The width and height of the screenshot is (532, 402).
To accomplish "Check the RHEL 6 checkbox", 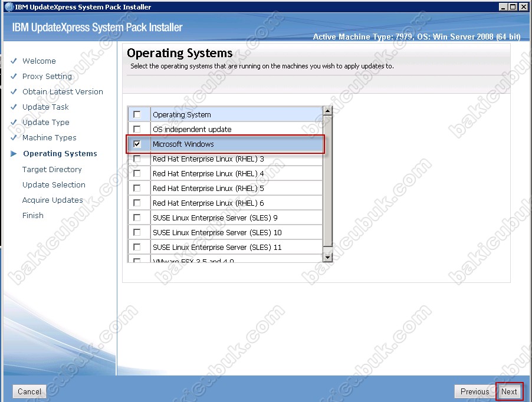I will click(x=137, y=203).
